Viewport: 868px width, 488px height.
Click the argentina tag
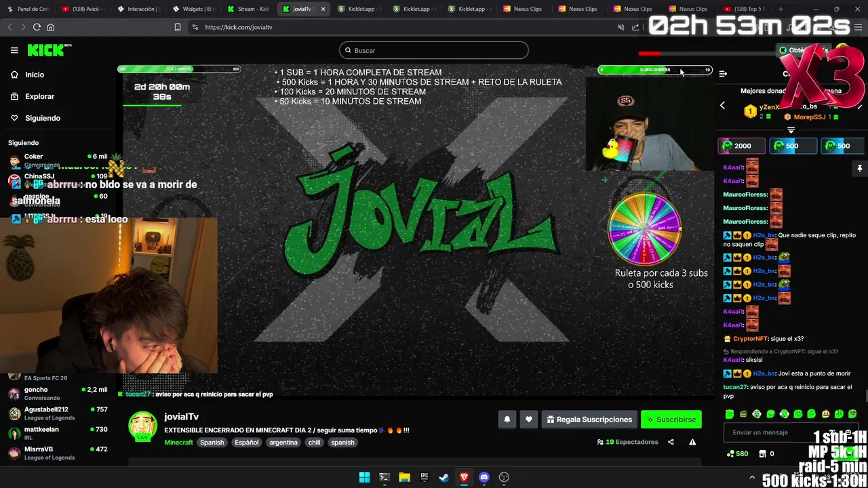[x=283, y=442]
